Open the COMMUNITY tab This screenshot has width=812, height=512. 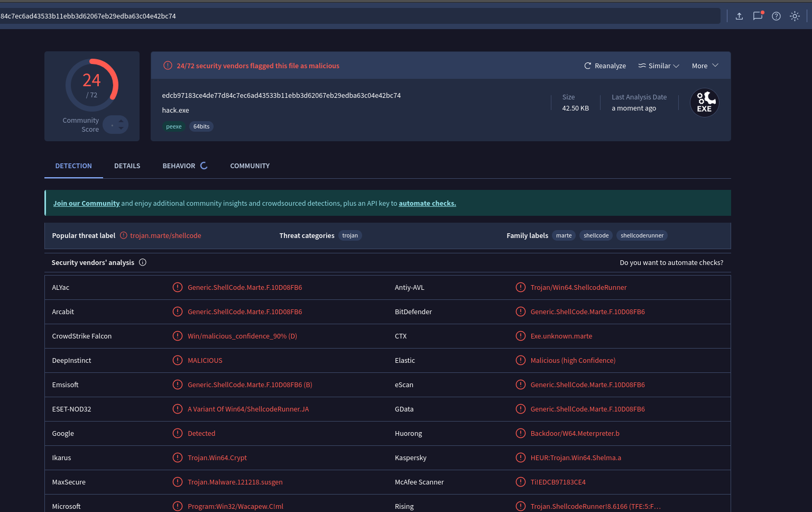pyautogui.click(x=250, y=166)
